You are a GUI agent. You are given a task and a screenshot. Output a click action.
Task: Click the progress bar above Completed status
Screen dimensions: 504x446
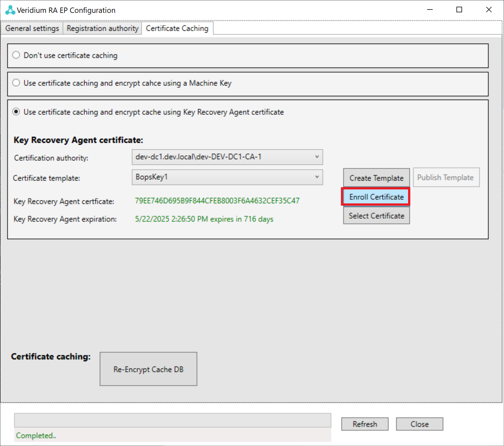tap(173, 420)
